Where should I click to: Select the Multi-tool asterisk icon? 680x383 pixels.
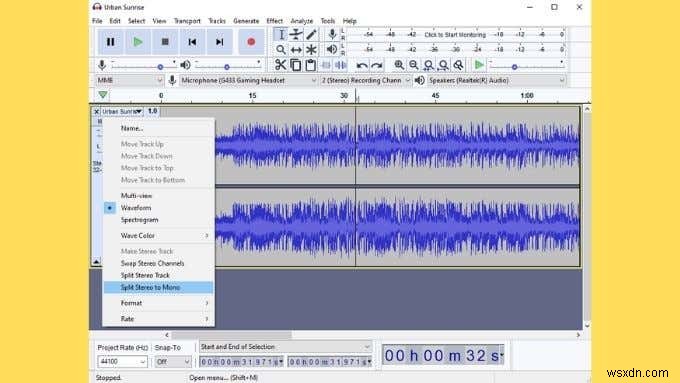311,50
